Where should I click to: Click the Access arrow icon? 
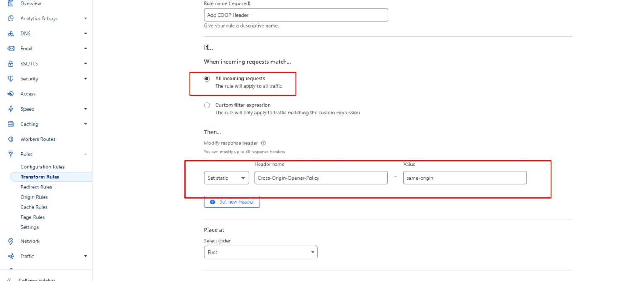tap(11, 94)
